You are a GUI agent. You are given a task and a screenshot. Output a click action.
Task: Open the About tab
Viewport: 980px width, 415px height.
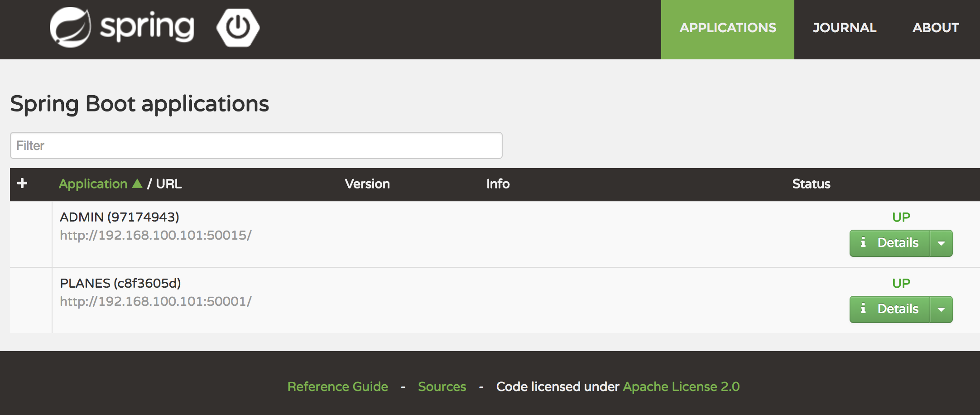[x=936, y=28]
